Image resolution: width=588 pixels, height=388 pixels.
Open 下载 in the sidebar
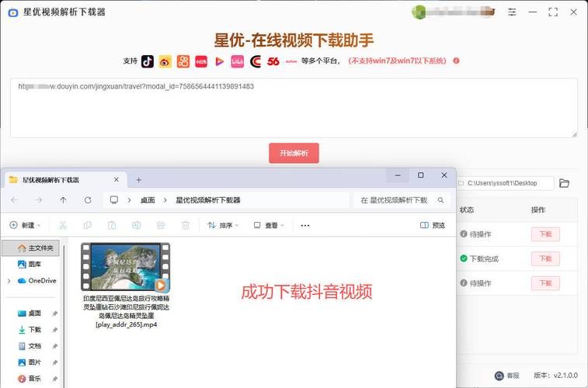30,330
